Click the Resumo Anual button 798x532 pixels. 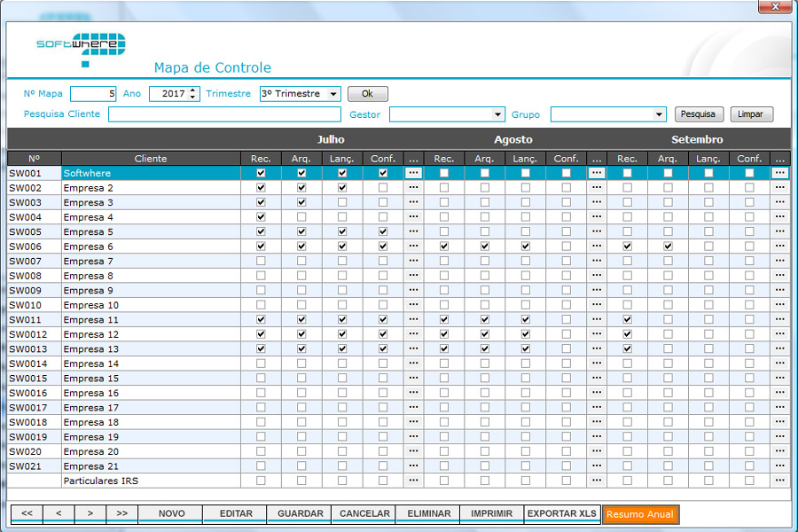(x=640, y=514)
